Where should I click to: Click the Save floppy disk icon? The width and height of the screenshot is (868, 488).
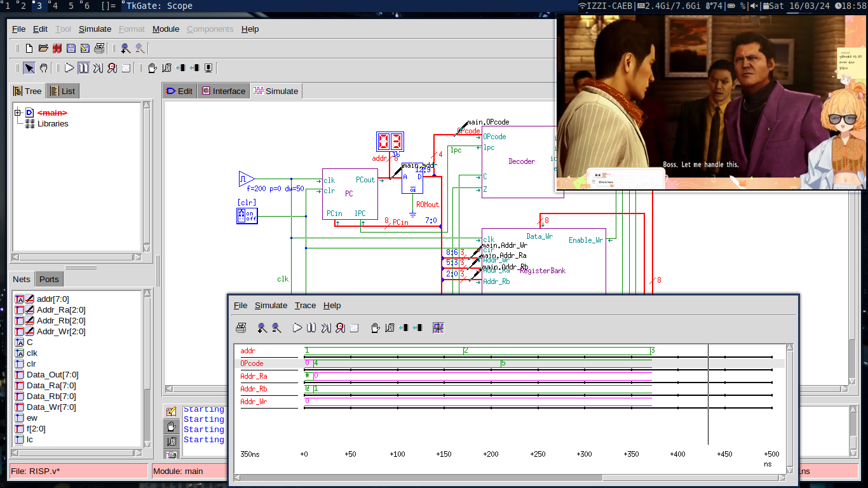point(71,48)
